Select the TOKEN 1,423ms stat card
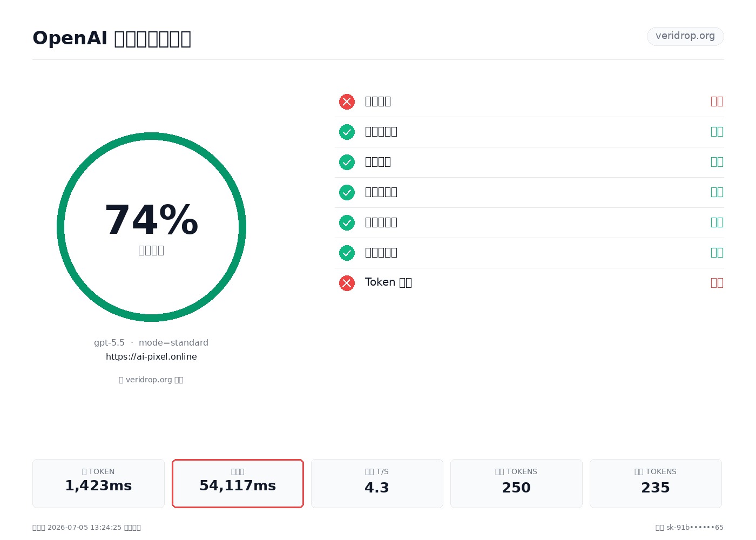 click(x=98, y=483)
